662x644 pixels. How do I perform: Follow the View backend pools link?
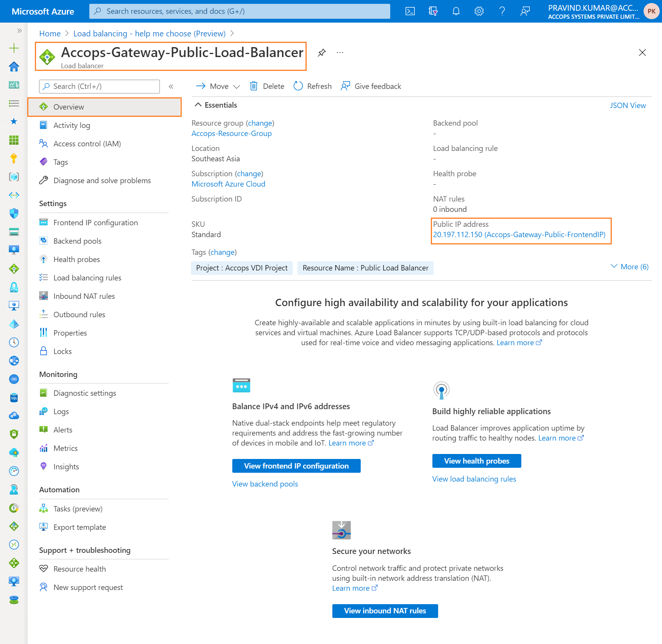click(x=265, y=484)
